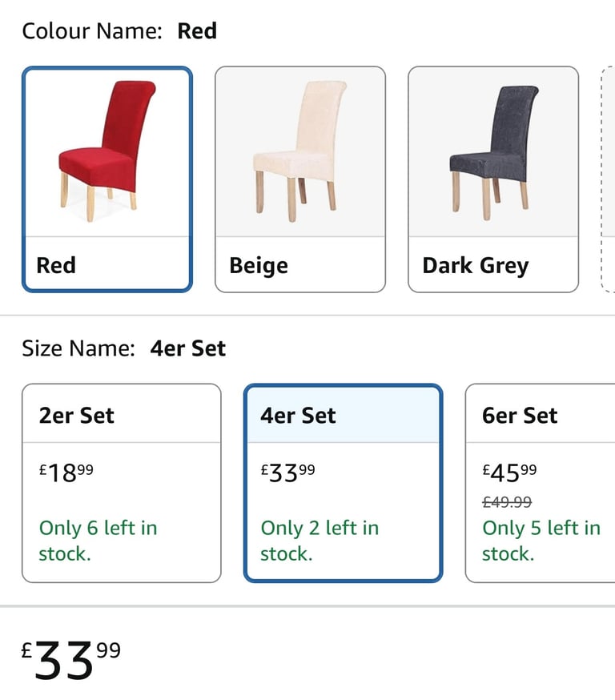Click 'Only 6 left in stock' text

click(x=98, y=541)
